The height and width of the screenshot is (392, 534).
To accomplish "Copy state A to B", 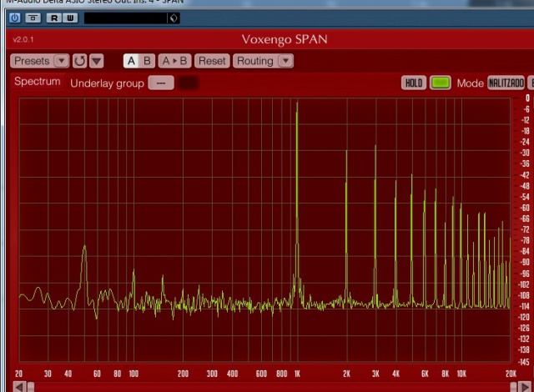I will point(174,61).
